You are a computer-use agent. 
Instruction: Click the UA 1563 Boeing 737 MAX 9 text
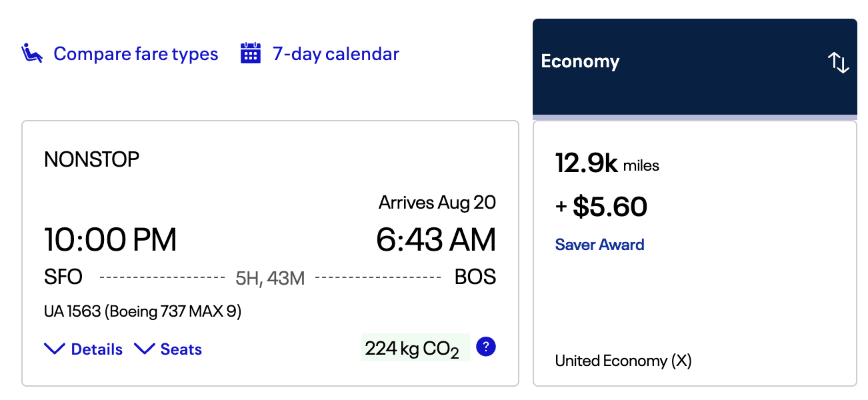coord(143,311)
